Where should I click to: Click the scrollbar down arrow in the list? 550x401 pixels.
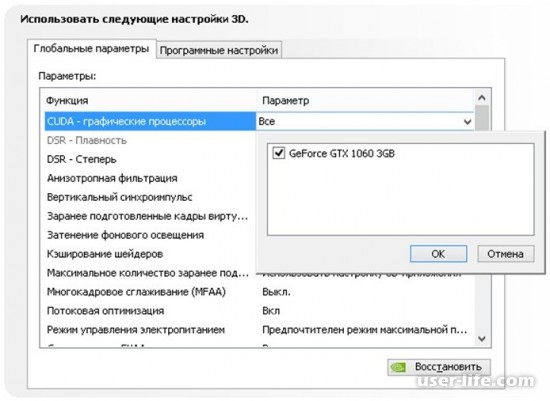pos(482,339)
